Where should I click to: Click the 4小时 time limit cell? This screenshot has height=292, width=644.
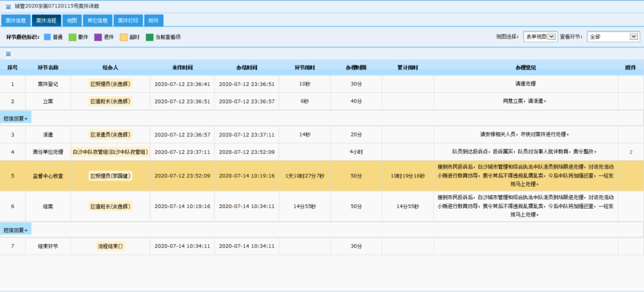pyautogui.click(x=356, y=152)
